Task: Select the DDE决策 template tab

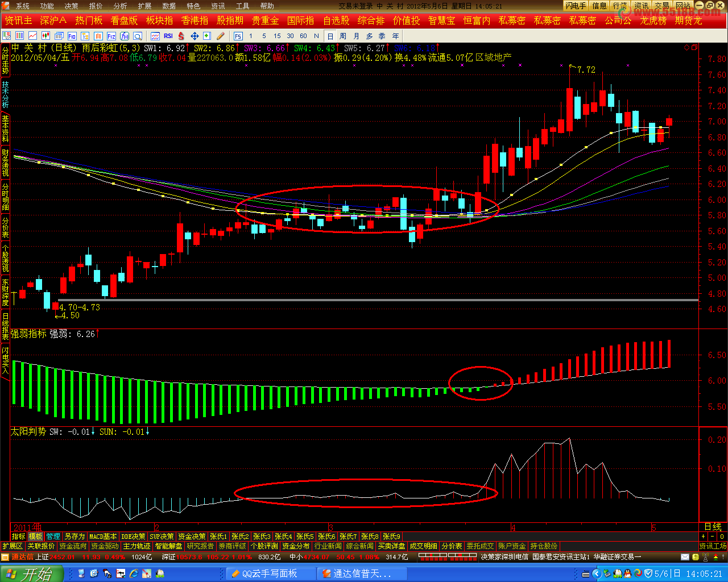Action: tap(133, 537)
